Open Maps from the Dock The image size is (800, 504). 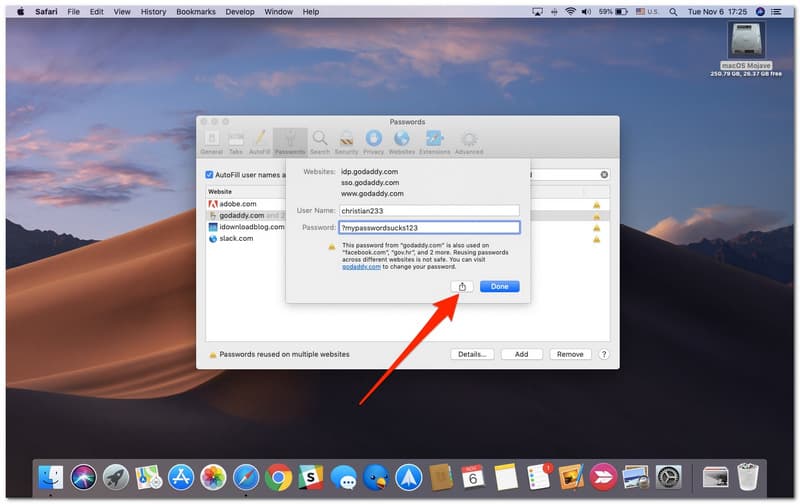tap(148, 477)
